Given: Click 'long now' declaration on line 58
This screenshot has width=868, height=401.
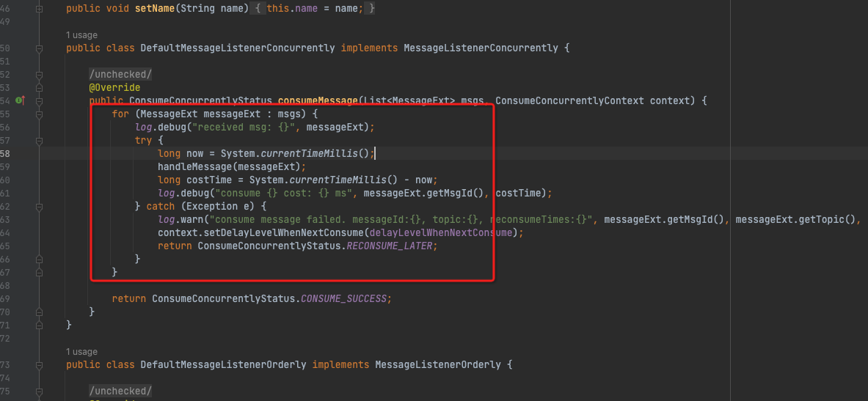Looking at the screenshot, I should coord(180,154).
